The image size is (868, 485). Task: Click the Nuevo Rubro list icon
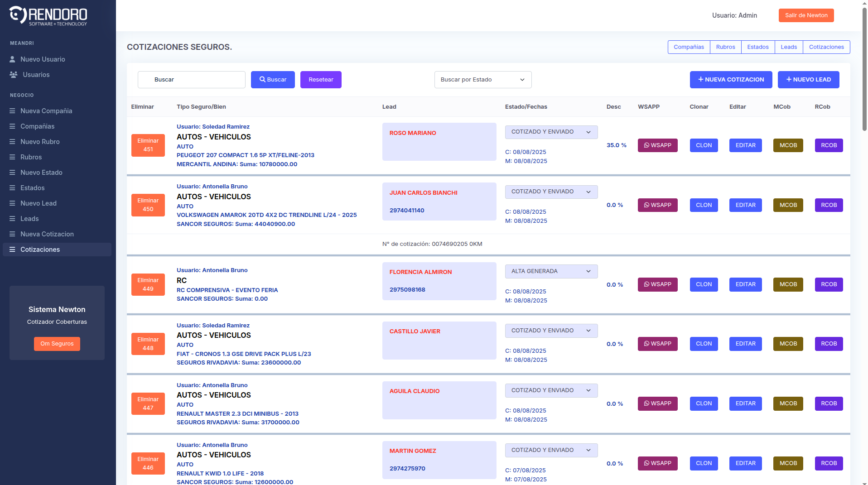[x=13, y=142]
